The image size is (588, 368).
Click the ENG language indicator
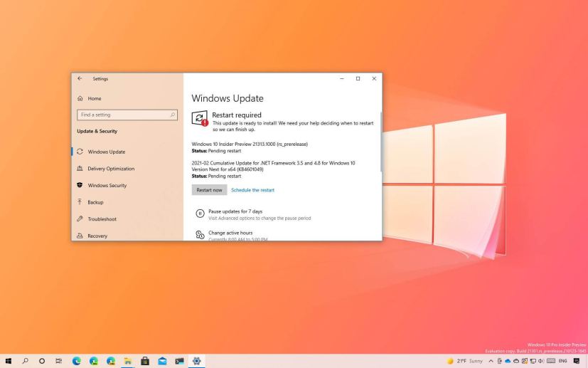point(563,362)
